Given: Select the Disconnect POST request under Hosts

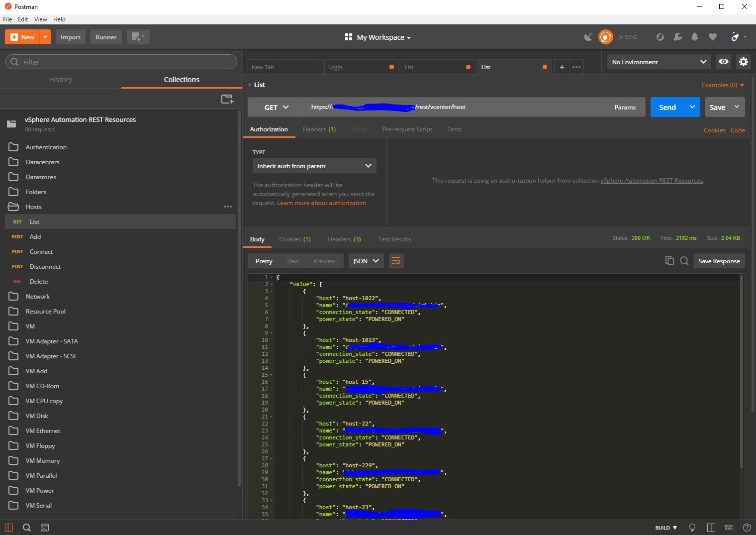Looking at the screenshot, I should (45, 266).
